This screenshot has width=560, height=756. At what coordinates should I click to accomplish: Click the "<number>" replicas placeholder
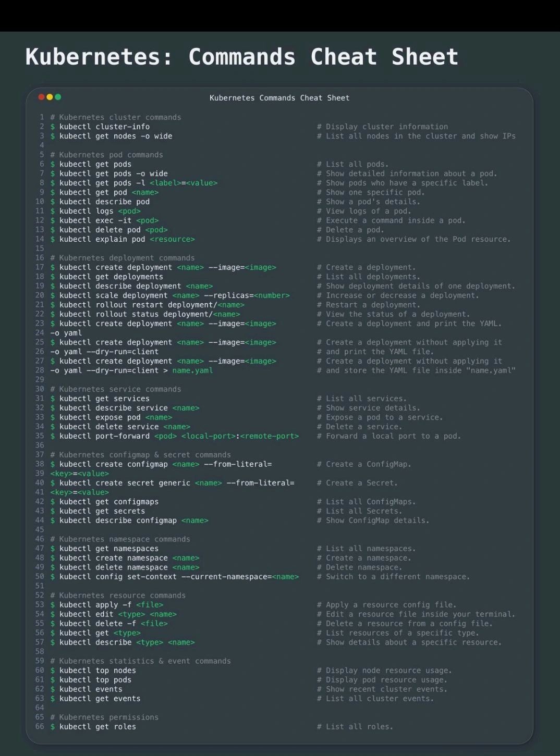(x=272, y=295)
